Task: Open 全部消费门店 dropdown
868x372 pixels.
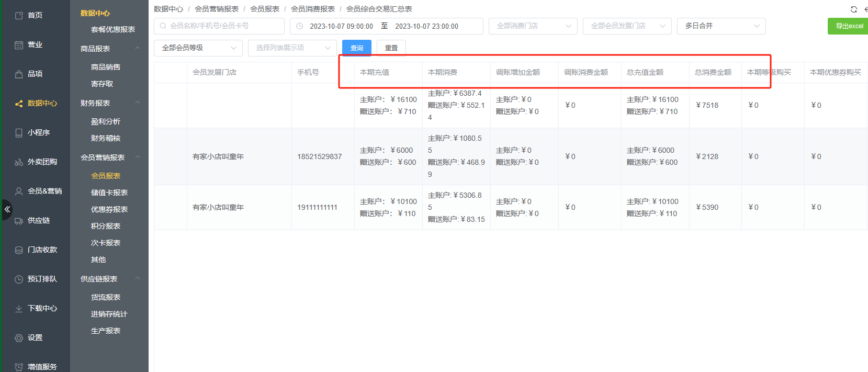Action: tap(533, 26)
